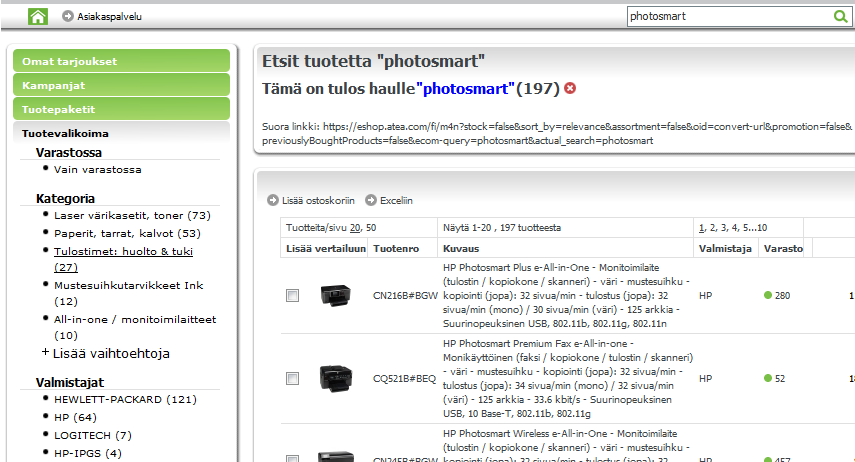Click the Lisää ostoskoriin arrow icon

[x=273, y=200]
